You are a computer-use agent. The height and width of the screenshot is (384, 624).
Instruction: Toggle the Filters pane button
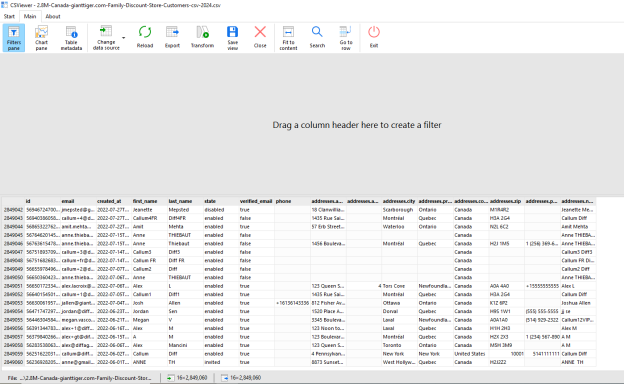14,38
